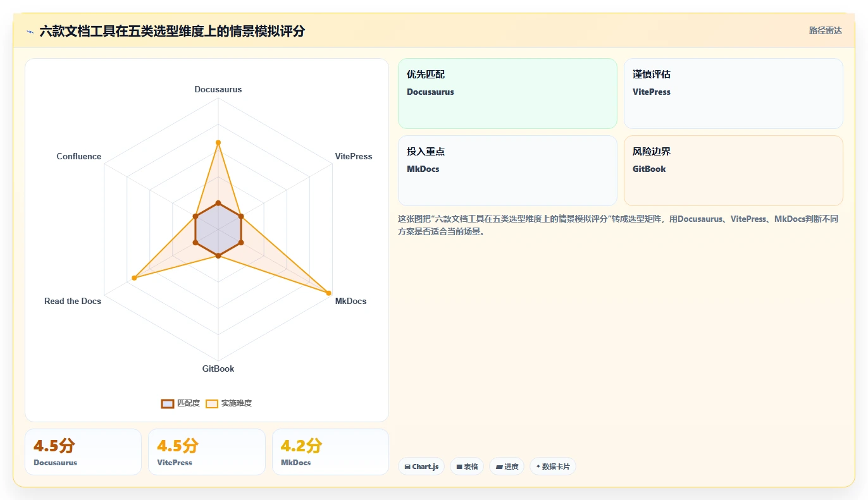Click the 4.5分 Docusaurus score card
Screen dimensions: 868x500
click(x=83, y=452)
